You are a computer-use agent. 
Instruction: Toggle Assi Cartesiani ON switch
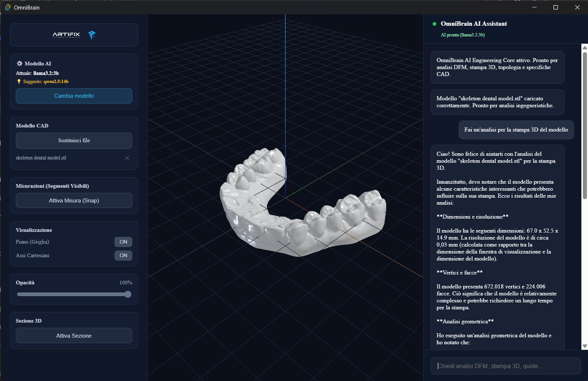[123, 255]
